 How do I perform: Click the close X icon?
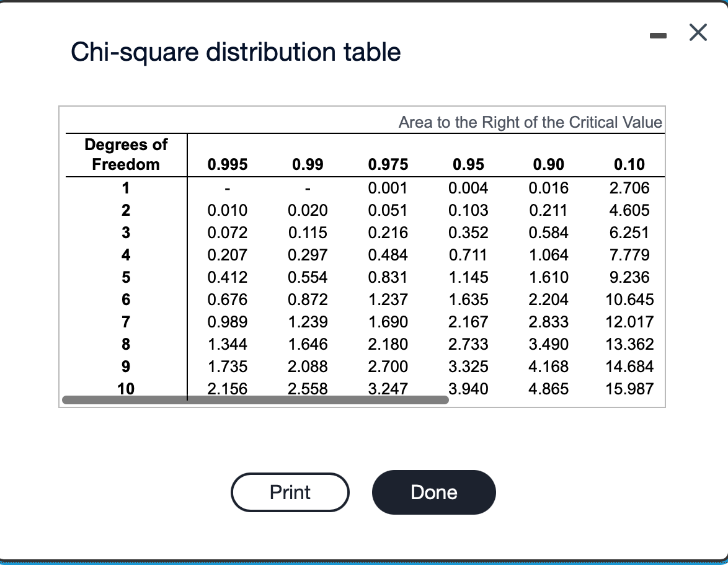pyautogui.click(x=698, y=33)
